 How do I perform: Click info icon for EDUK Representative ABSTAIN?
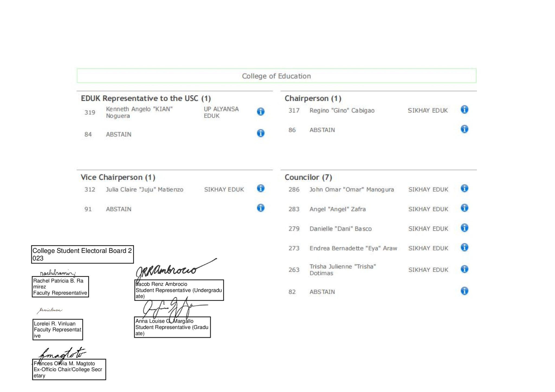[260, 133]
